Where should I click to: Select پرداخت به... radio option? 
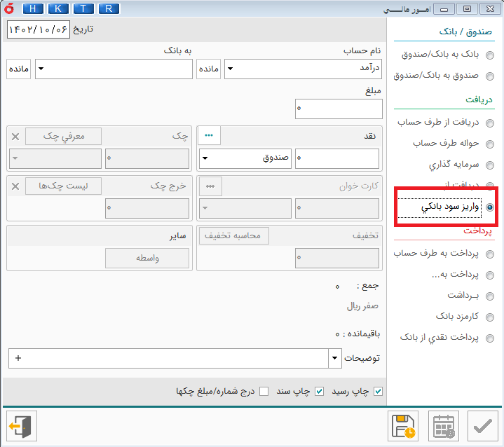pyautogui.click(x=490, y=275)
